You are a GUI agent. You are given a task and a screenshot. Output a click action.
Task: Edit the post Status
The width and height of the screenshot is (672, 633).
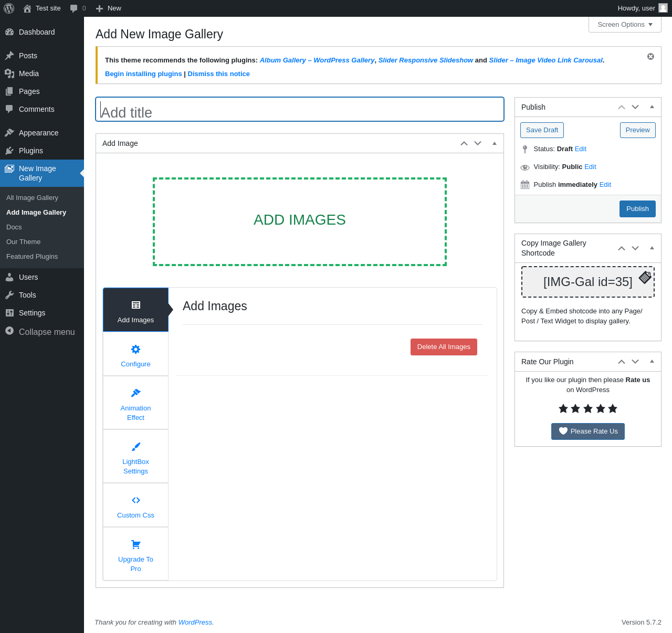point(580,149)
